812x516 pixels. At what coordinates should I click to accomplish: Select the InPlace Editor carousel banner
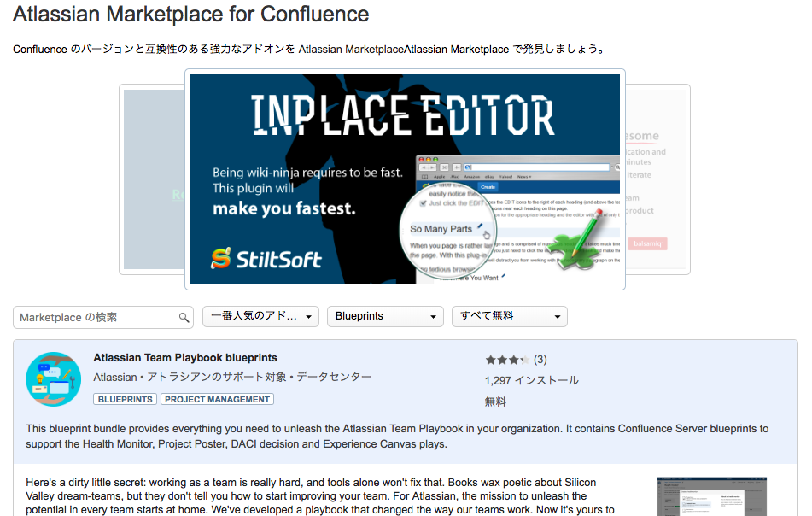pyautogui.click(x=405, y=179)
